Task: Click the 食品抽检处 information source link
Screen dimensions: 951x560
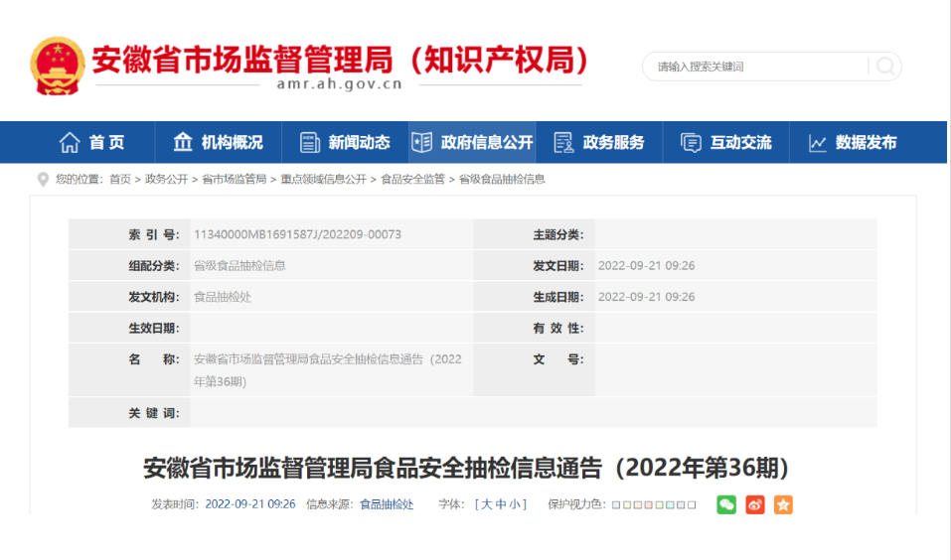Action: point(387,504)
